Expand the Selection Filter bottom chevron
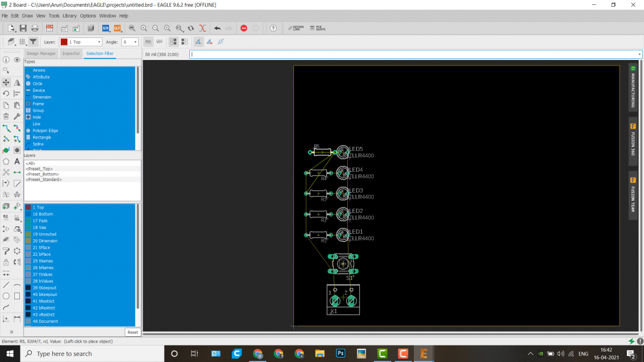The width and height of the screenshot is (644, 362). 11,332
